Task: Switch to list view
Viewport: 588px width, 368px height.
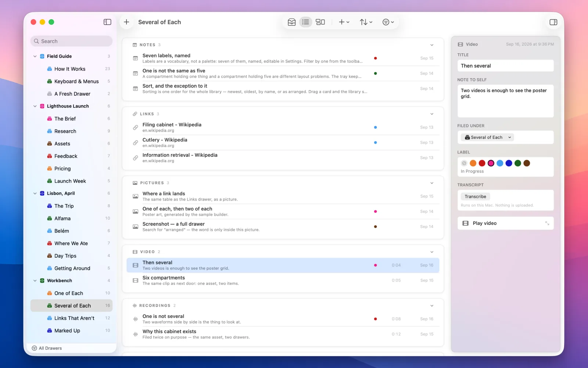Action: (305, 22)
